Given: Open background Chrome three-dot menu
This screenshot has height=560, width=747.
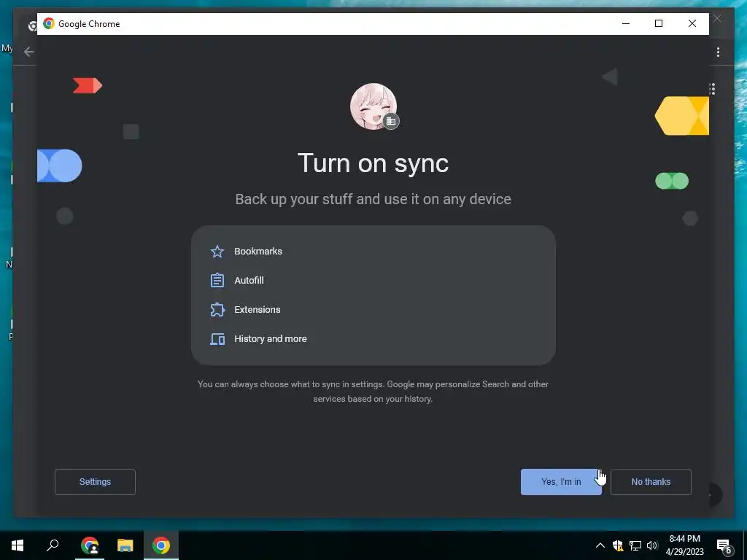Looking at the screenshot, I should coord(718,52).
